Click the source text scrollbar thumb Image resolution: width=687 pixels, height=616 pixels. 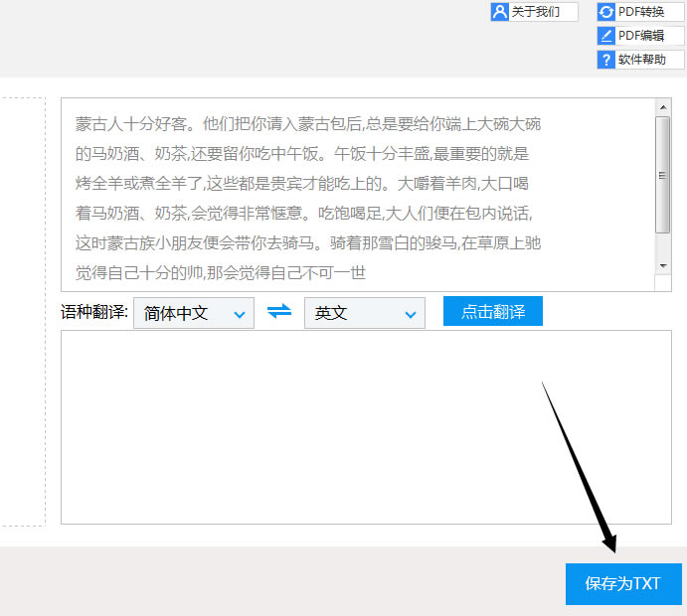point(662,175)
